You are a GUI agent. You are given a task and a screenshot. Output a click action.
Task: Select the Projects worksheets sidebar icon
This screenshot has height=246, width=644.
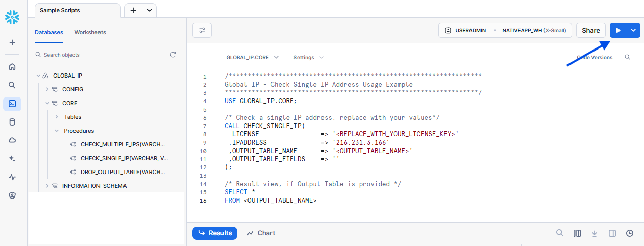pos(12,104)
